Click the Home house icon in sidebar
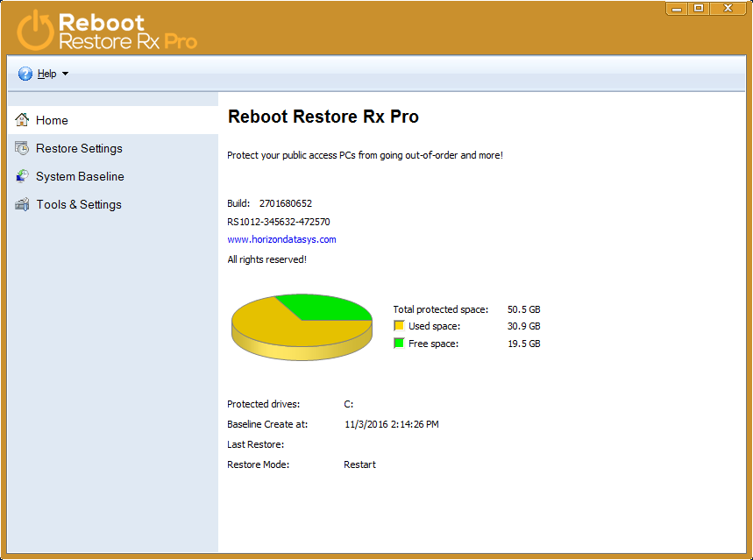 tap(20, 120)
